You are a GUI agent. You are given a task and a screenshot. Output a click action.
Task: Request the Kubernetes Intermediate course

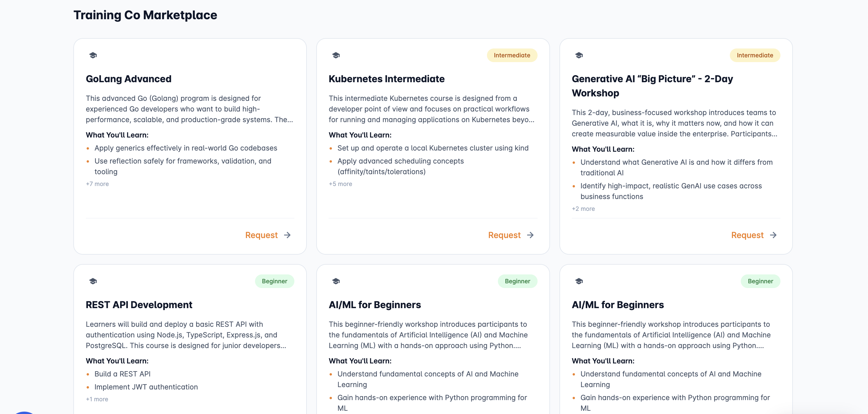(x=504, y=235)
